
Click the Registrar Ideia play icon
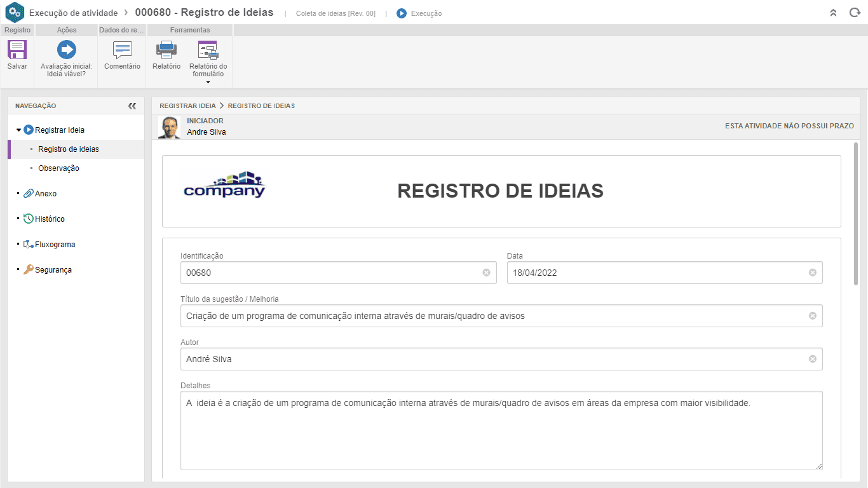point(29,130)
